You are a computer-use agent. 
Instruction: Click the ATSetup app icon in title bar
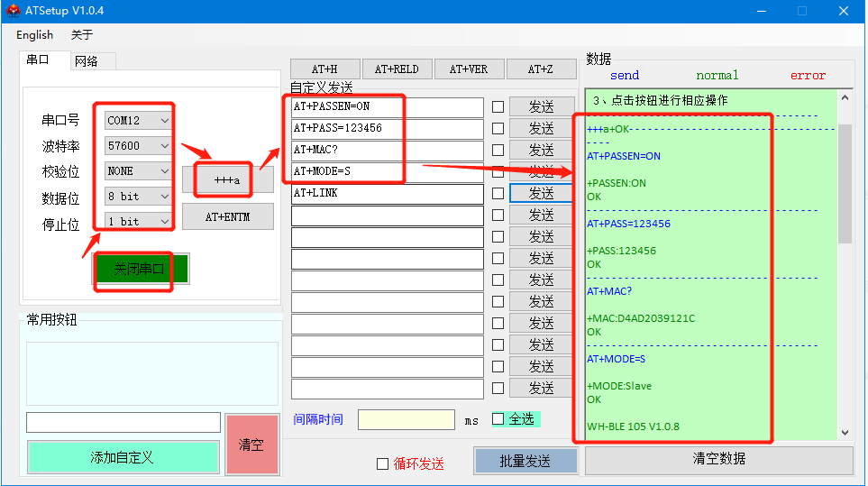[x=13, y=11]
